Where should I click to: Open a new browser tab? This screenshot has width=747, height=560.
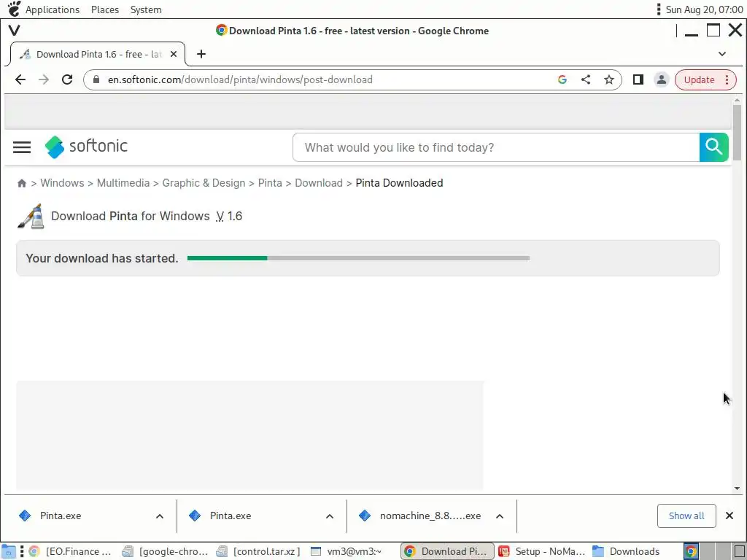(x=201, y=54)
